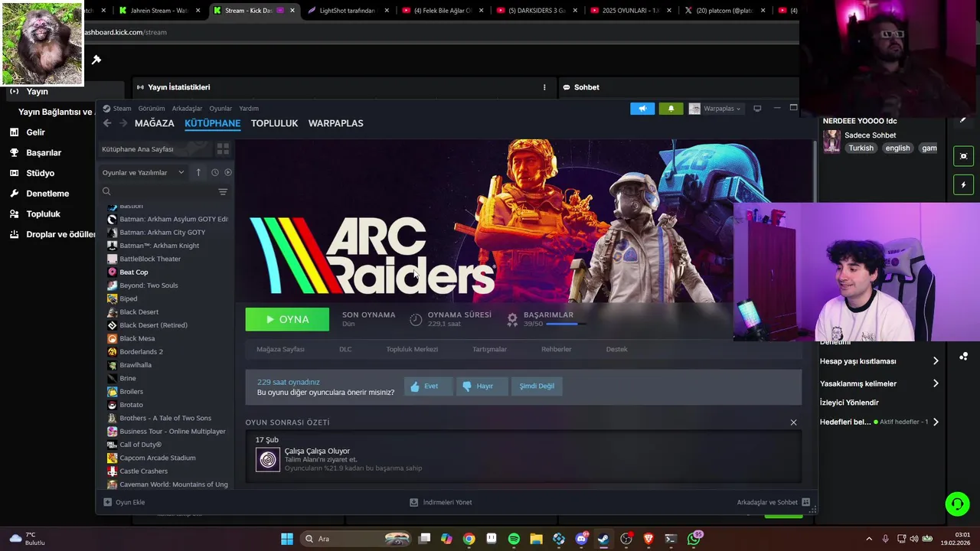The width and height of the screenshot is (980, 551).
Task: Toggle recent activity clock filter in library
Action: (215, 172)
